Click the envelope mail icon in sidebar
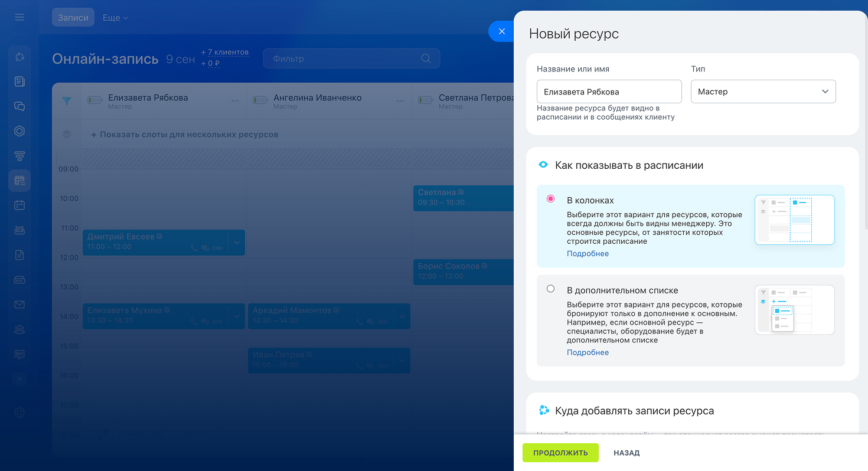Viewport: 868px width, 471px height. 19,305
